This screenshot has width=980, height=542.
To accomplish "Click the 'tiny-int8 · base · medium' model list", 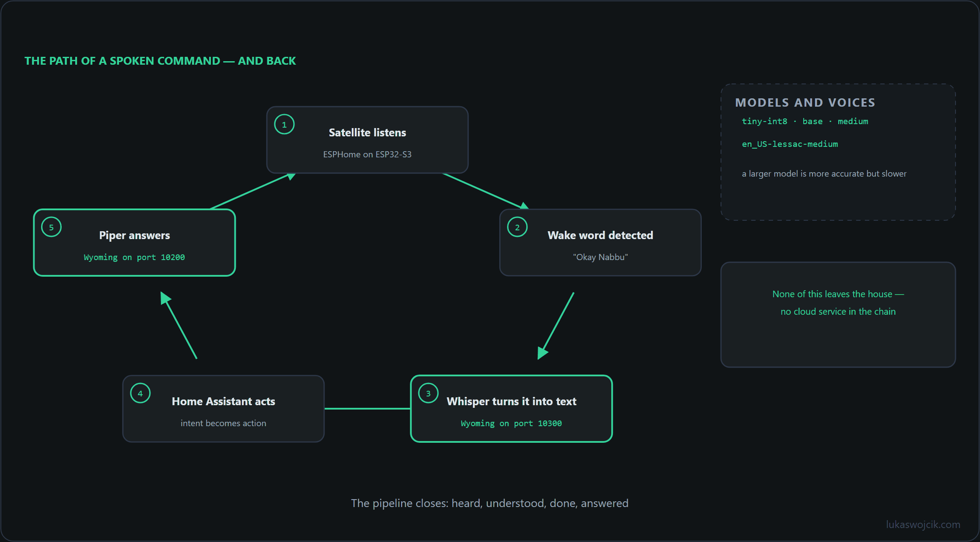I will (x=805, y=122).
